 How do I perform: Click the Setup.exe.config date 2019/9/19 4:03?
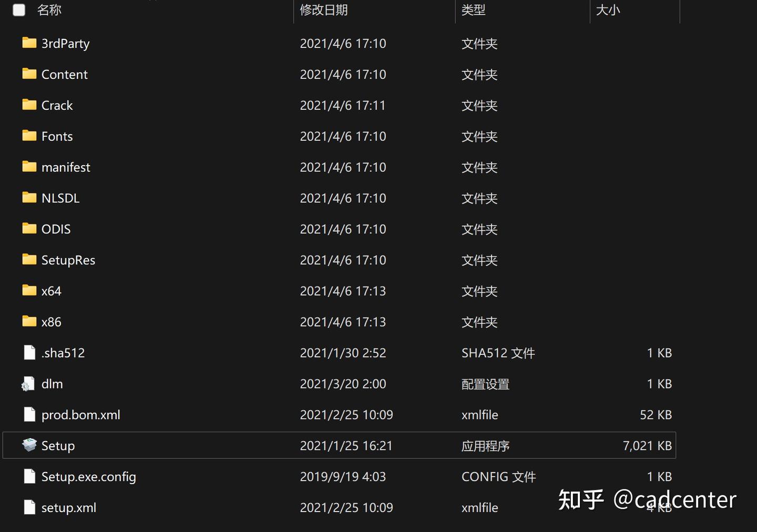click(x=343, y=477)
